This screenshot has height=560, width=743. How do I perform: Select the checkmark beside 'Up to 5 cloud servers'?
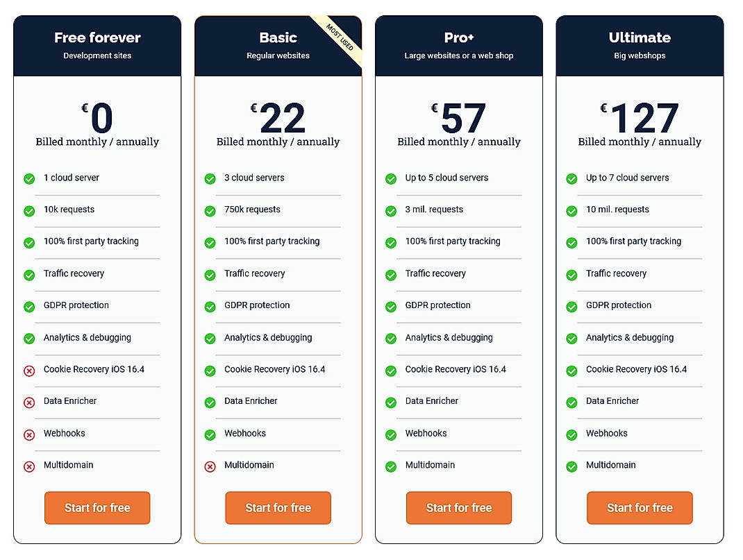(x=390, y=178)
